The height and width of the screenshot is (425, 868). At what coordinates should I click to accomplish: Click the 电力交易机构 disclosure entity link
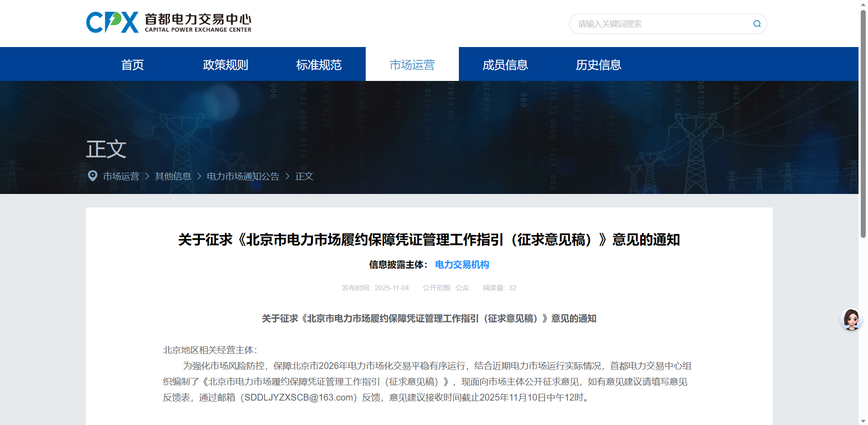462,264
